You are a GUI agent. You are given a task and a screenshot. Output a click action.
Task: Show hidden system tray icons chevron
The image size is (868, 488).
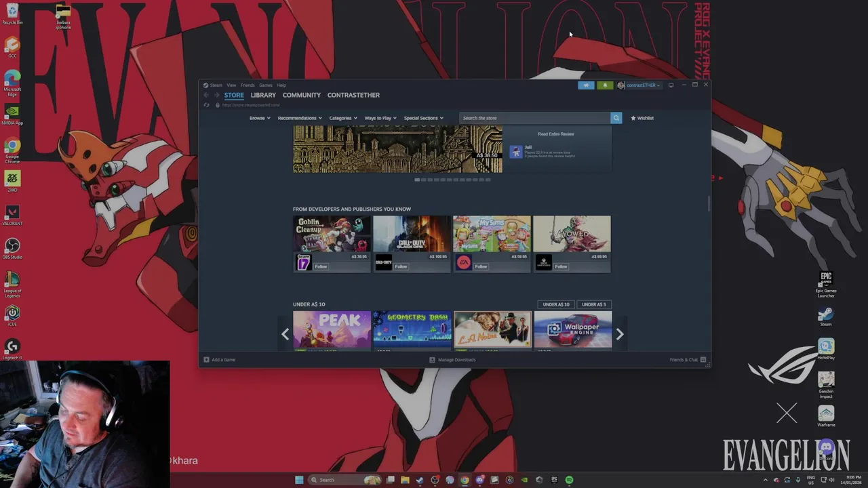(766, 480)
